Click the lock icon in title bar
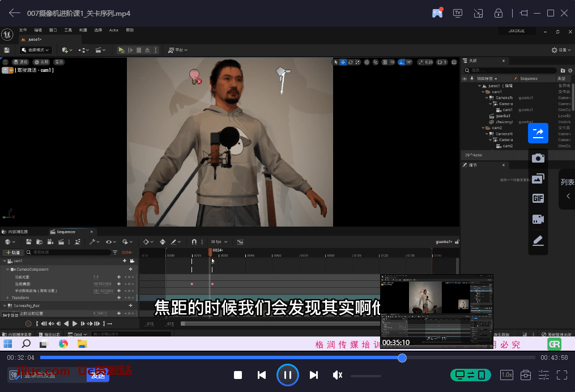This screenshot has height=392, width=575. (x=499, y=13)
